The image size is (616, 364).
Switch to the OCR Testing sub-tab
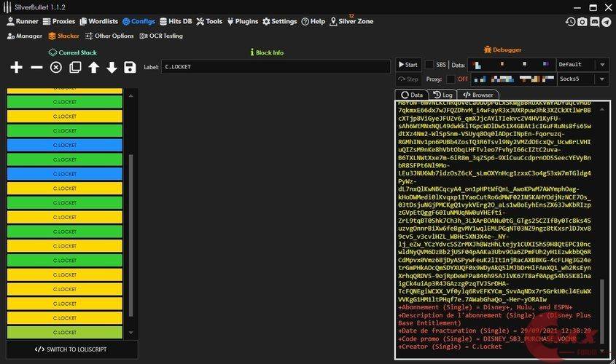tap(161, 36)
